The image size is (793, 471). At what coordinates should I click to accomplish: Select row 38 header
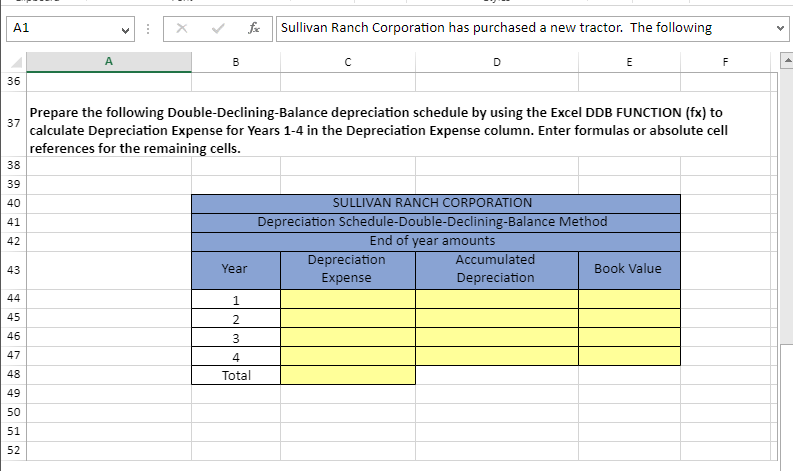coord(14,165)
